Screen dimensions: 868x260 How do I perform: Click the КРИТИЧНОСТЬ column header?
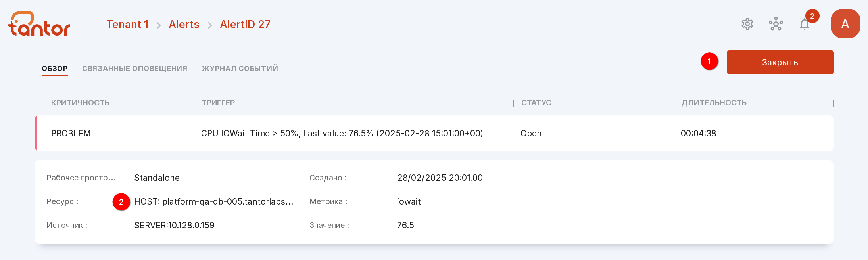coord(80,103)
